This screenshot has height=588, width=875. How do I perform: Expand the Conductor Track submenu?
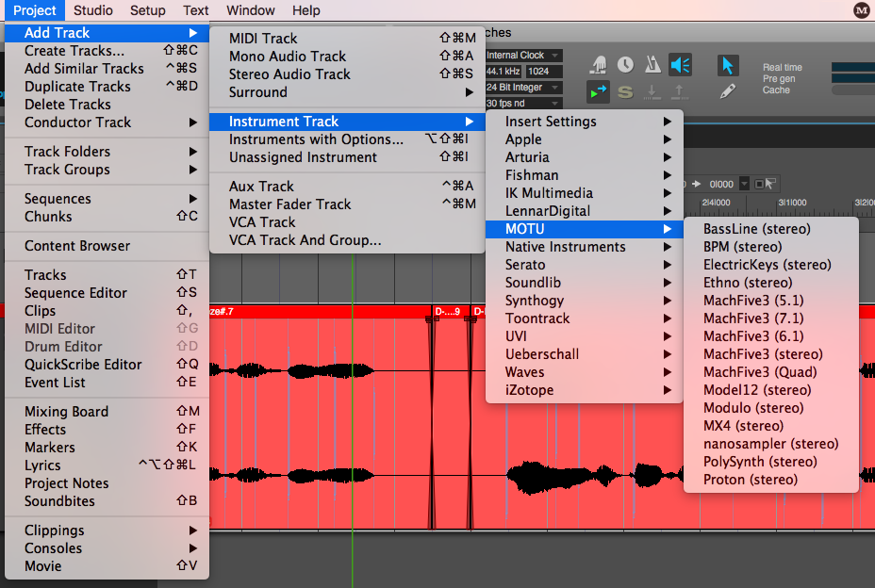click(107, 122)
